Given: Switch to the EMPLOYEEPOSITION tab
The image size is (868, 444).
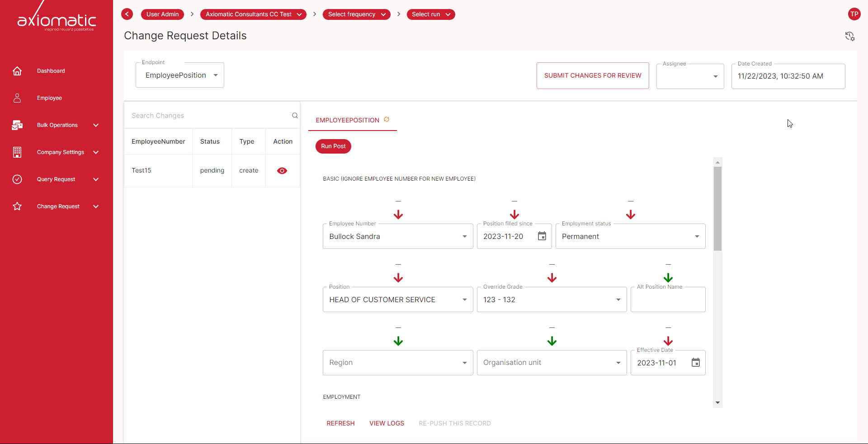Looking at the screenshot, I should (x=347, y=120).
